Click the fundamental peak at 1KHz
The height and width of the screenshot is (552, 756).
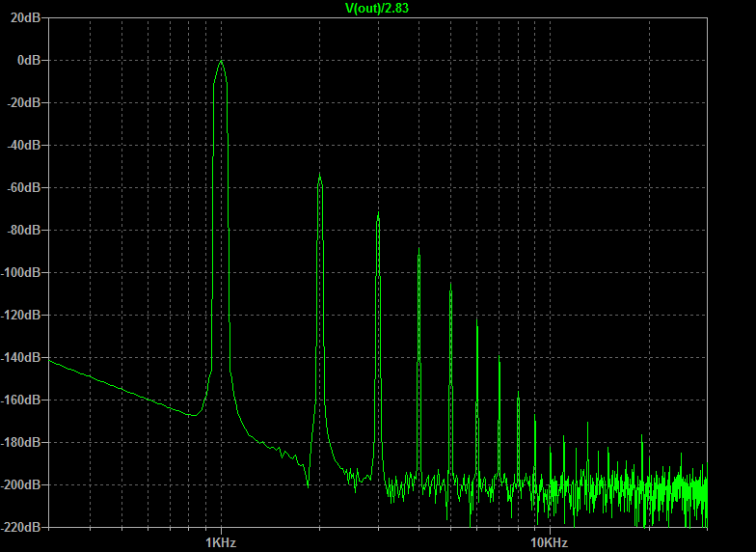click(222, 62)
